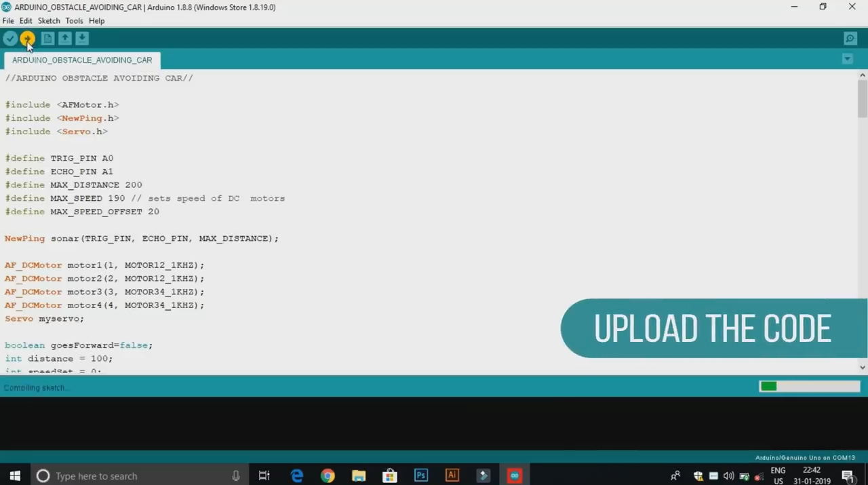Click the taskbar microphone icon

236,476
